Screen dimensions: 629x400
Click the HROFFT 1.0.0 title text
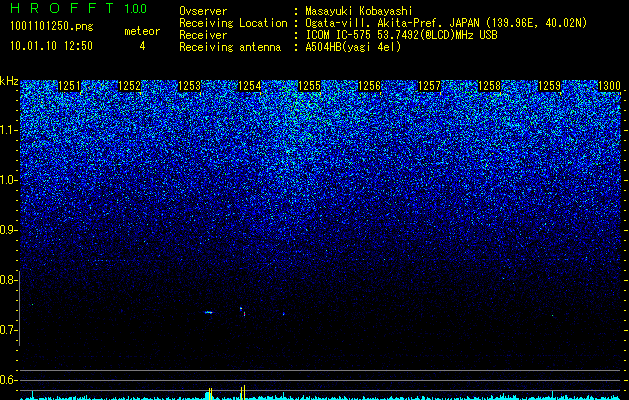[x=78, y=8]
